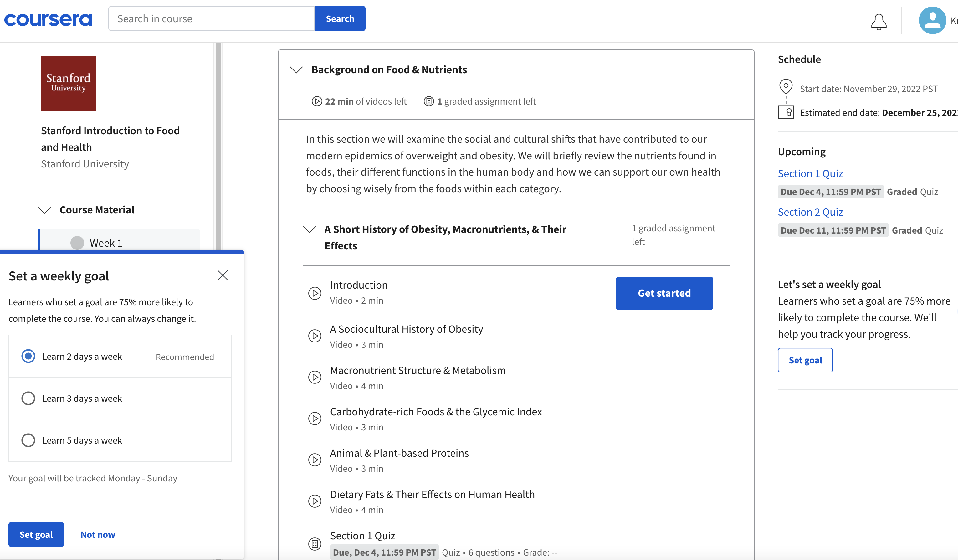Viewport: 958px width, 560px height.
Task: Click the notifications bell icon
Action: (x=879, y=21)
